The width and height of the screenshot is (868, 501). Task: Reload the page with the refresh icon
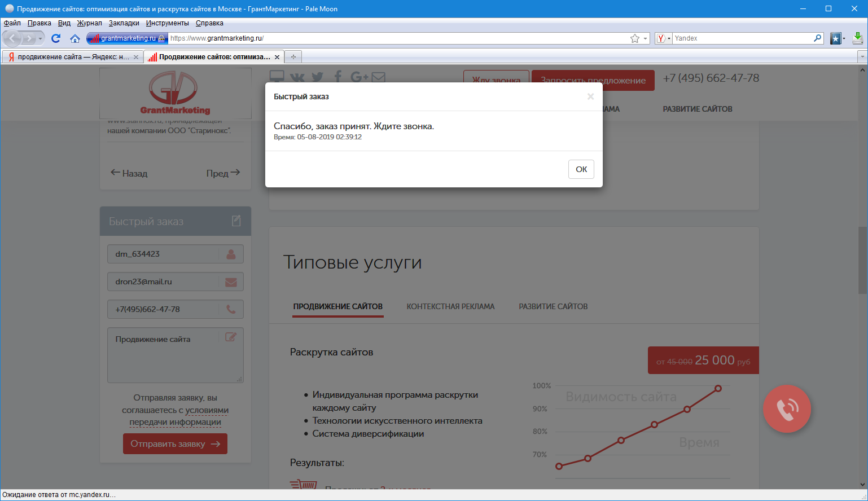pos(55,38)
